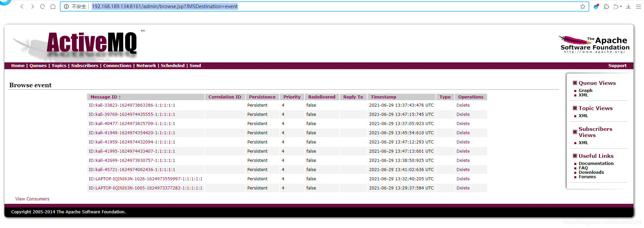Open XML under Subscribers Views
This screenshot has height=228, width=644.
(x=583, y=143)
